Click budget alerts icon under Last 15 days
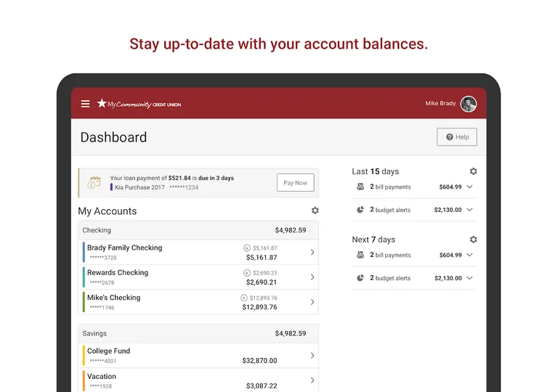This screenshot has height=392, width=558. [360, 210]
